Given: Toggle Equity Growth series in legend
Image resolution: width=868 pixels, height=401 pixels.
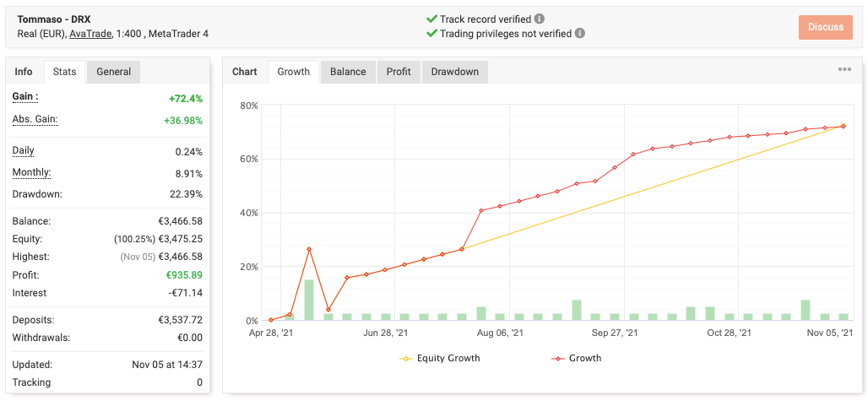Looking at the screenshot, I should (439, 358).
